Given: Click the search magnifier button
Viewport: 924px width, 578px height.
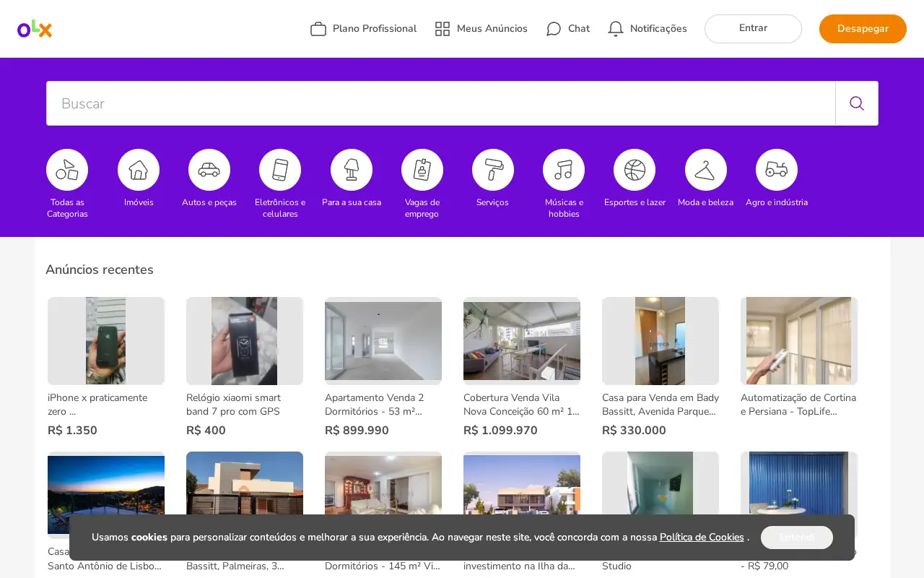Looking at the screenshot, I should pos(857,103).
